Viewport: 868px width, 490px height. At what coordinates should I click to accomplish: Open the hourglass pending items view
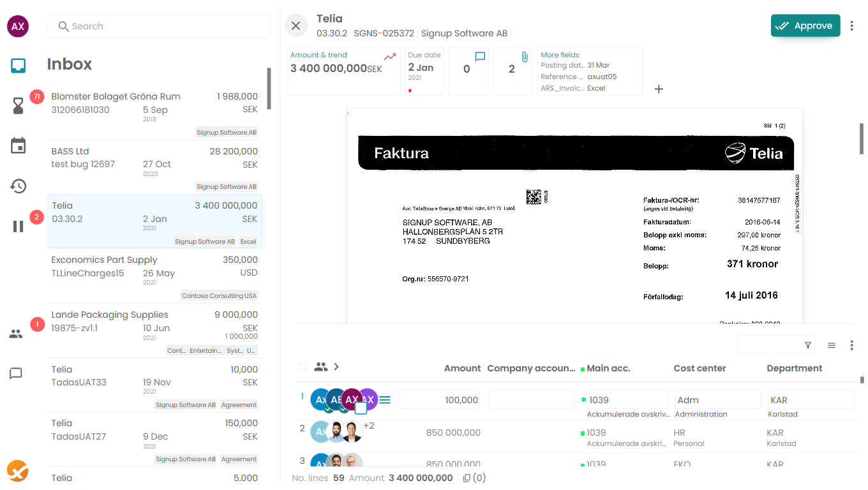[x=18, y=106]
